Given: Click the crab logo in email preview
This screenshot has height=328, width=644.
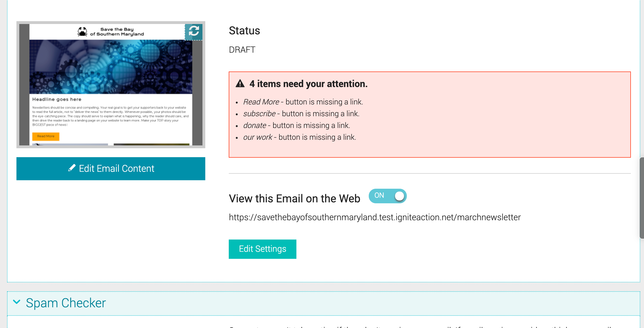Looking at the screenshot, I should [82, 32].
